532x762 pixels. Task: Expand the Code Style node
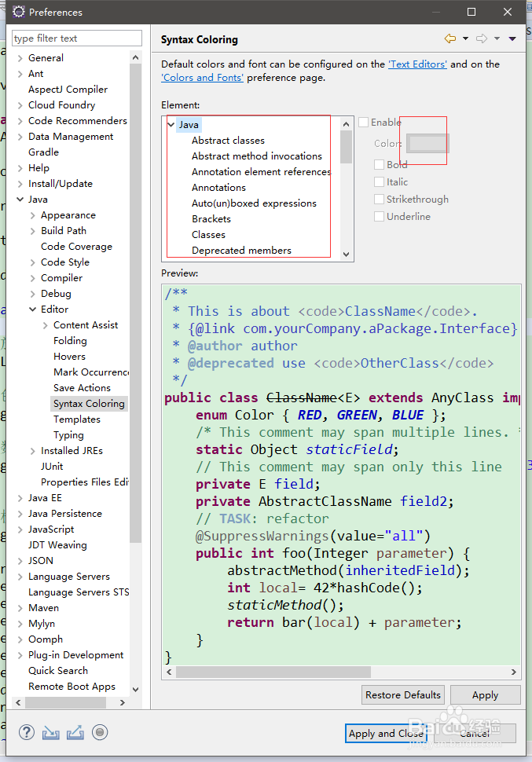click(32, 262)
